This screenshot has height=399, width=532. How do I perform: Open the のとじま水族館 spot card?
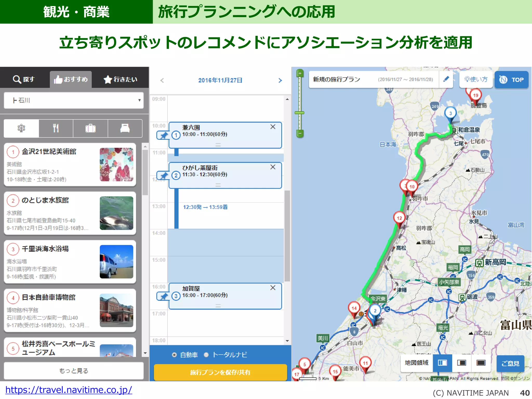(x=70, y=213)
